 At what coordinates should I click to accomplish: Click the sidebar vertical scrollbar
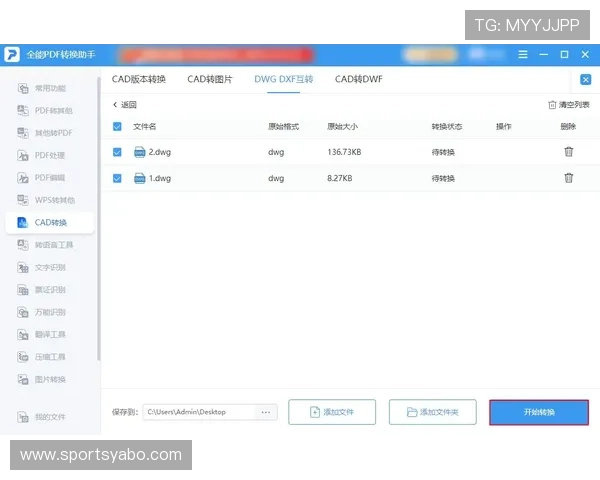point(99,218)
